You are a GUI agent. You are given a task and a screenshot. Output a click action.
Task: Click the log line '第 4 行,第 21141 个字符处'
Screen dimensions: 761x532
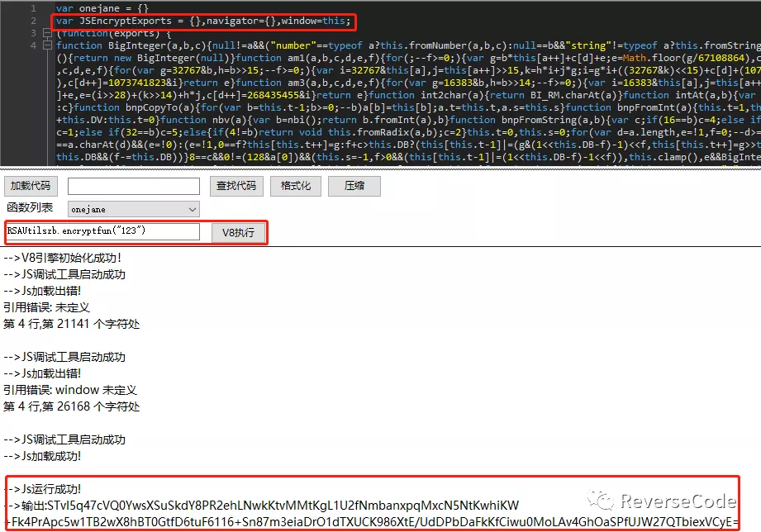coord(71,324)
